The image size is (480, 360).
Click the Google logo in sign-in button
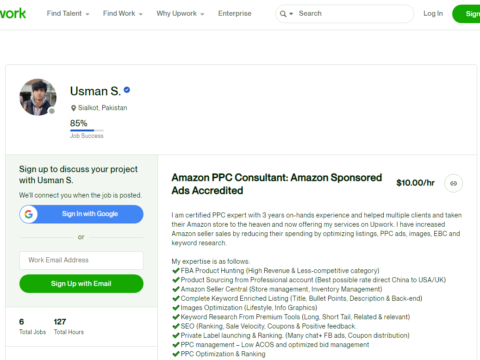[x=29, y=214]
